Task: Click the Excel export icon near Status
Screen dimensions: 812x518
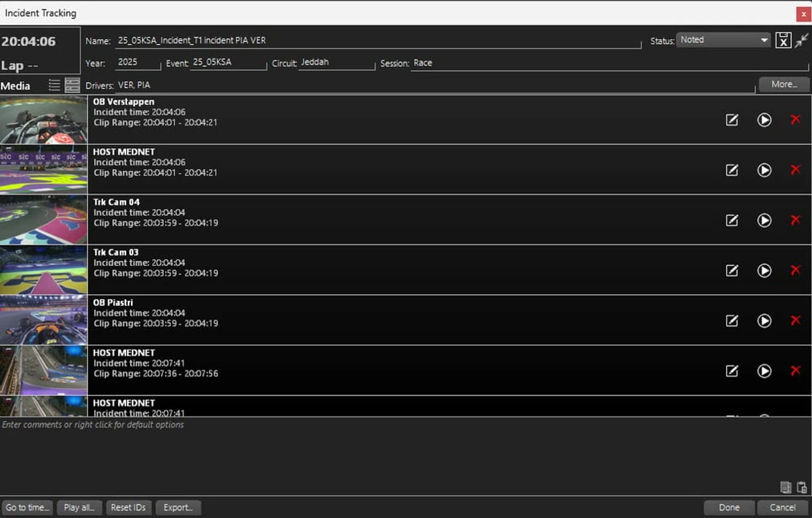Action: 783,40
